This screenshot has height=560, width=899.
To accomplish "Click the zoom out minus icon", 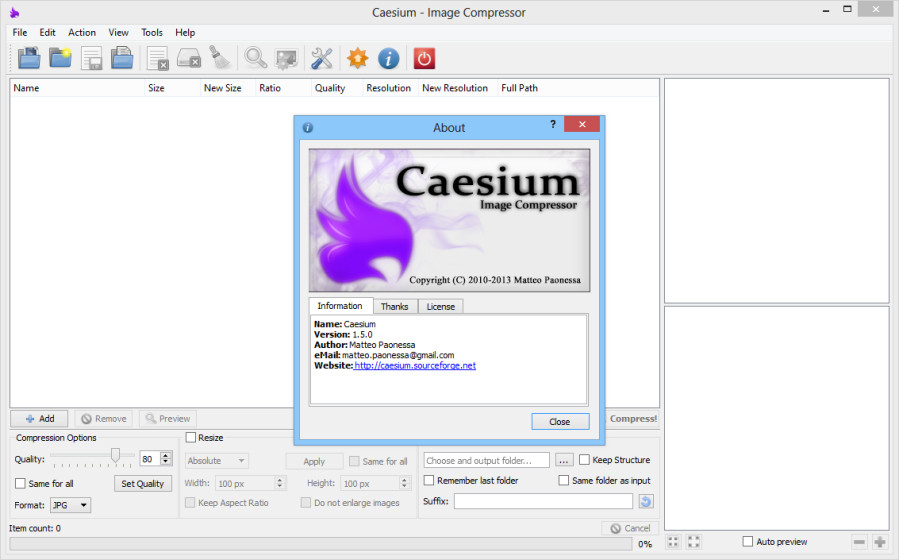I will click(859, 542).
